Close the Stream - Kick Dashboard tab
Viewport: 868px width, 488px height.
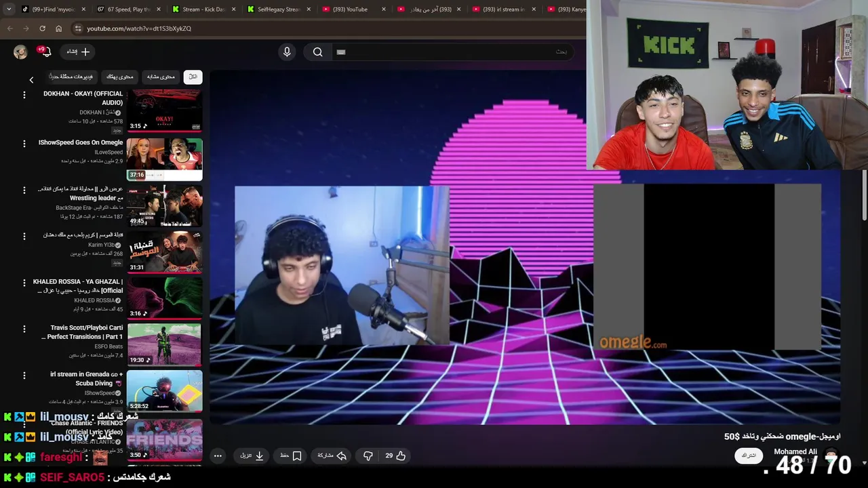(x=234, y=9)
